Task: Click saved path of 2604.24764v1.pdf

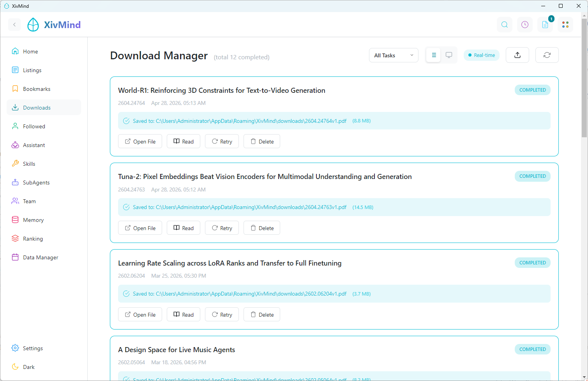Action: 240,121
